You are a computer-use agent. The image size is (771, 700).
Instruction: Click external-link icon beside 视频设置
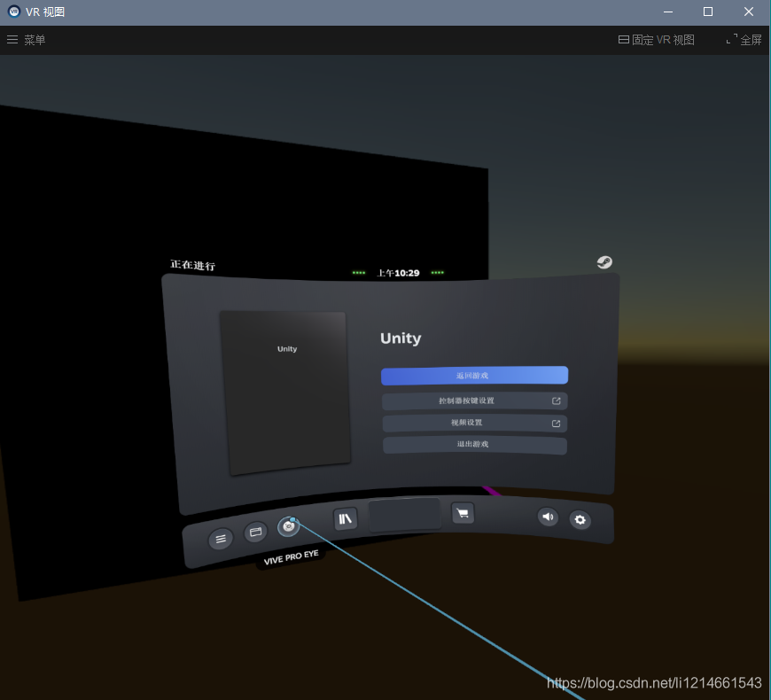point(557,423)
